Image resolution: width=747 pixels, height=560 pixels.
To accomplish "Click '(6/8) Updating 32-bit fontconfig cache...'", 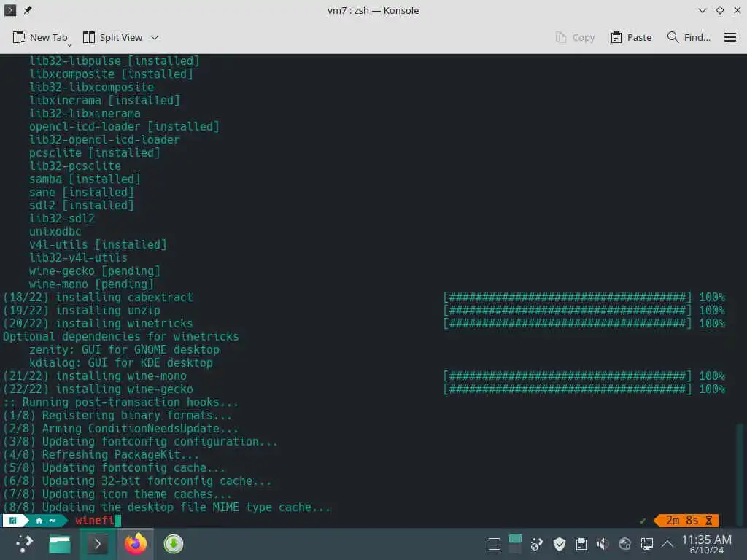I will (137, 481).
